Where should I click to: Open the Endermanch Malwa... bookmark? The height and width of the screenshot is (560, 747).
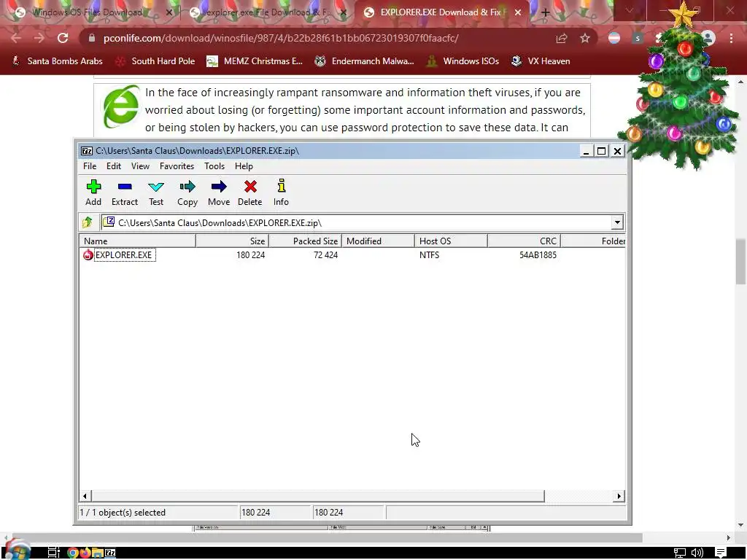[x=365, y=61]
